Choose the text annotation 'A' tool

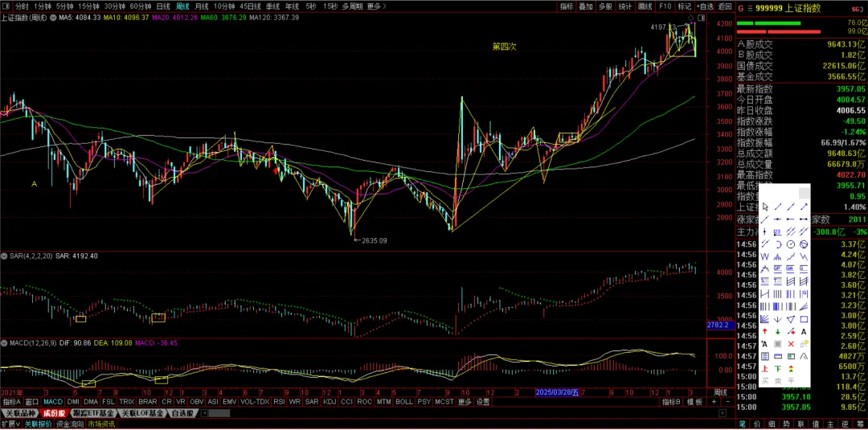point(804,331)
